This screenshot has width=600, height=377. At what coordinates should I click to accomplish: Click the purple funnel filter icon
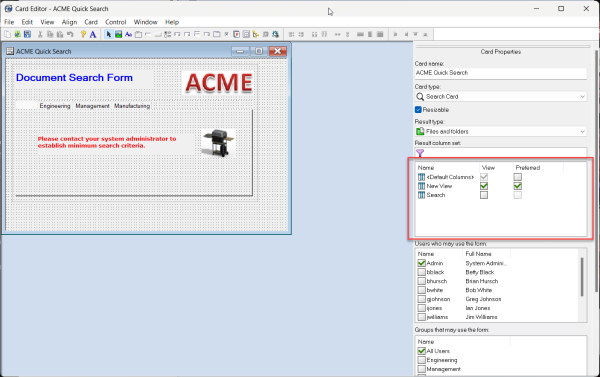[x=420, y=153]
